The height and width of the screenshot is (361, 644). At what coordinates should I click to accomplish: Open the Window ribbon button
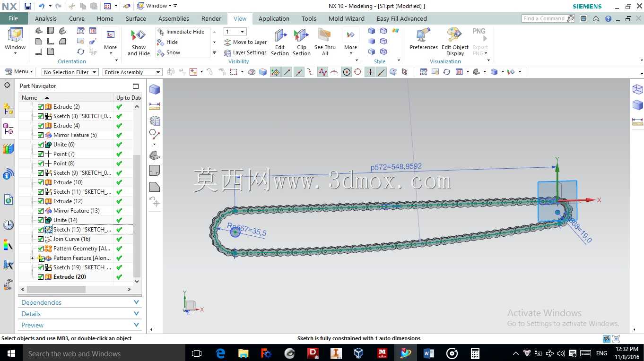(x=15, y=41)
